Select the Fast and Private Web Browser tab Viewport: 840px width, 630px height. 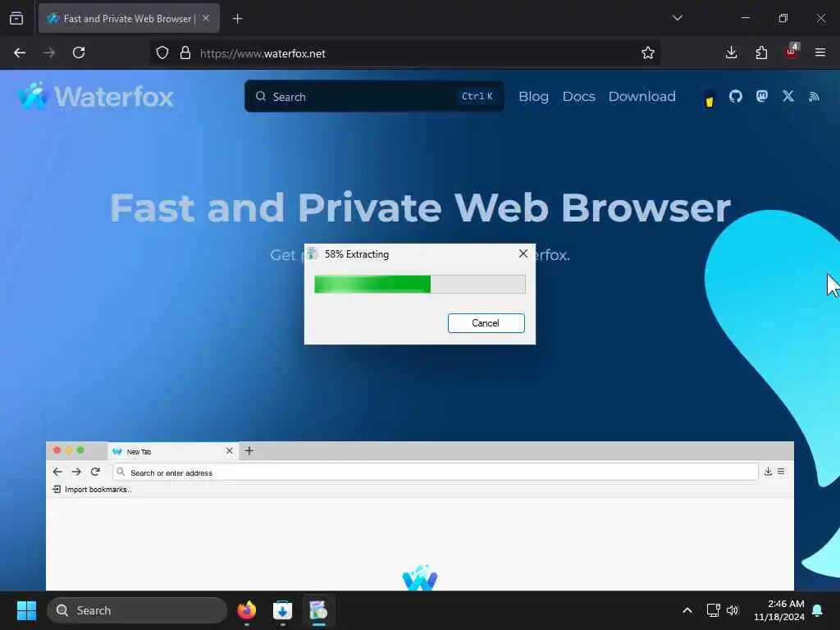coord(129,18)
